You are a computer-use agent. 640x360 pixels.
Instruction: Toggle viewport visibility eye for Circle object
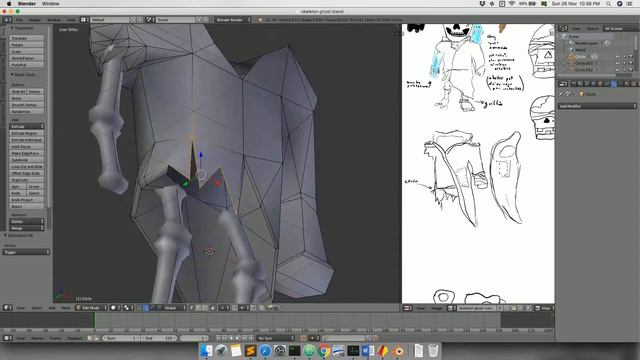[618, 56]
